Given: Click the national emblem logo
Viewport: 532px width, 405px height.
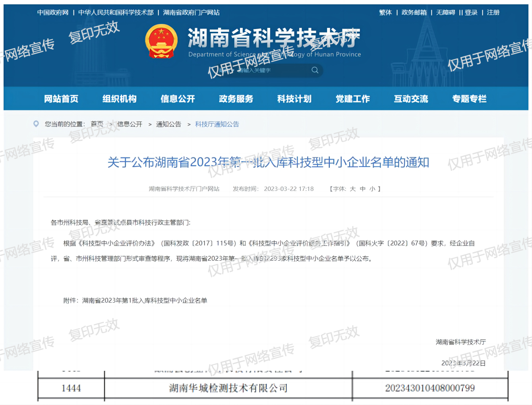Looking at the screenshot, I should 161,42.
